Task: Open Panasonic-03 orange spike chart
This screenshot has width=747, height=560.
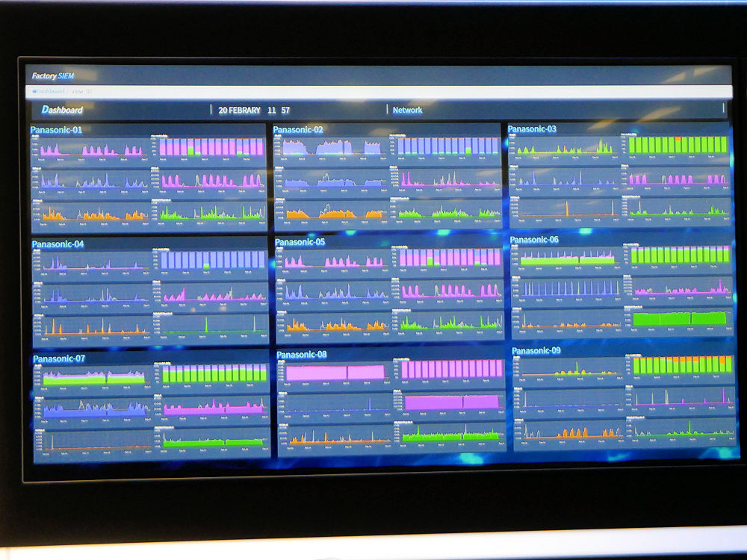Action: [x=565, y=210]
